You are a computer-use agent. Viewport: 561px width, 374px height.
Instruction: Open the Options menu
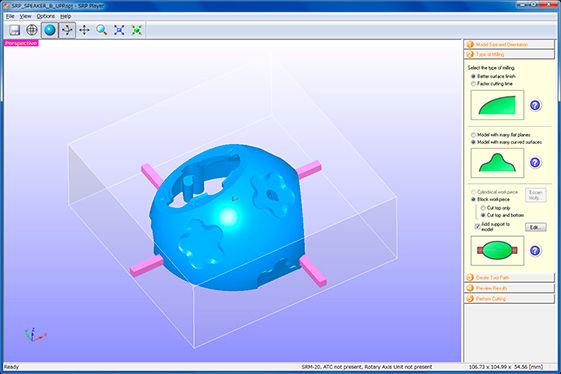click(45, 16)
